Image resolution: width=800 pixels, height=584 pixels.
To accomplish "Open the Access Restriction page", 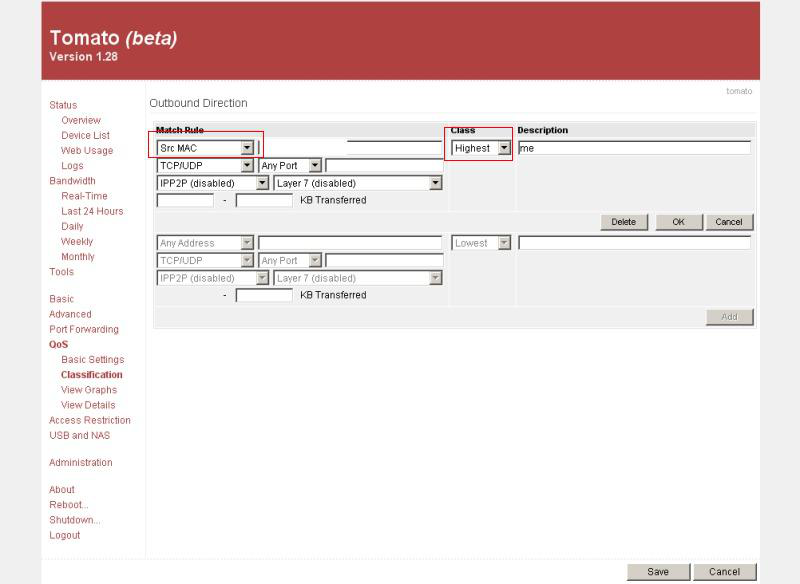I will 90,420.
